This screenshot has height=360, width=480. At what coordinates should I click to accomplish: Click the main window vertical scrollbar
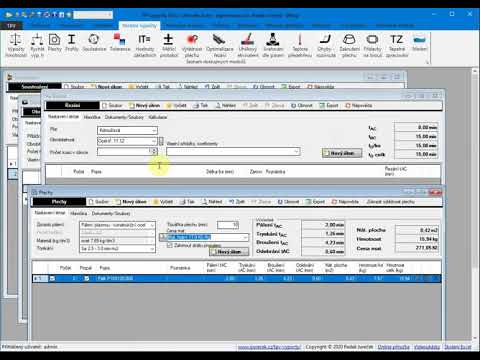click(475, 205)
